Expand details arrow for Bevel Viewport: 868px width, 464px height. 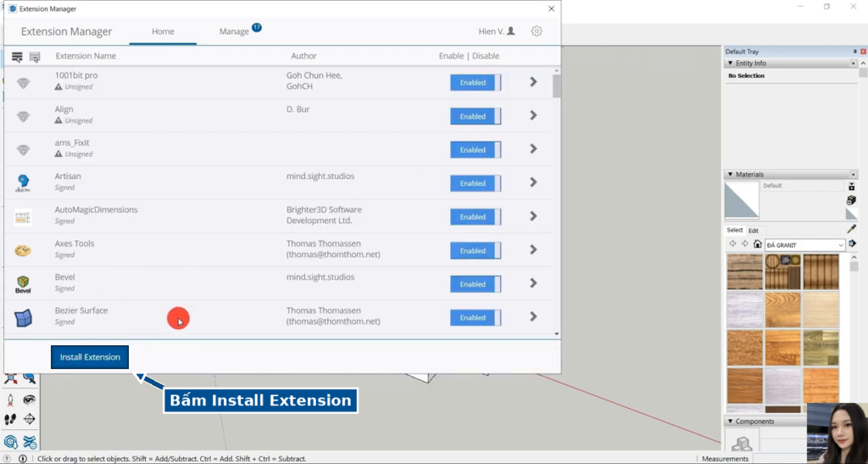pos(534,283)
